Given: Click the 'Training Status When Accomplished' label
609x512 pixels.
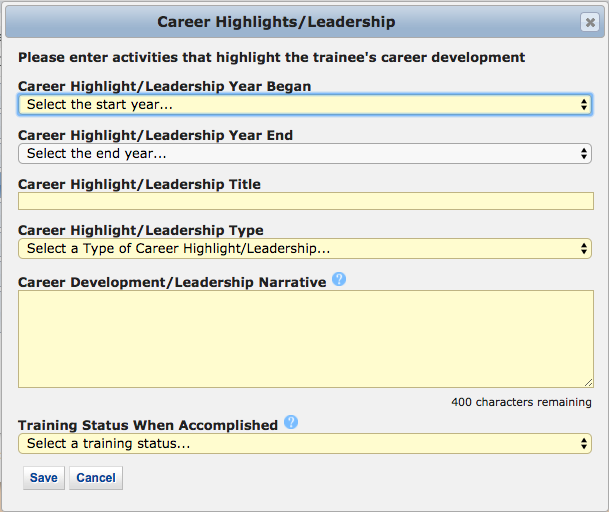Looking at the screenshot, I should (148, 425).
